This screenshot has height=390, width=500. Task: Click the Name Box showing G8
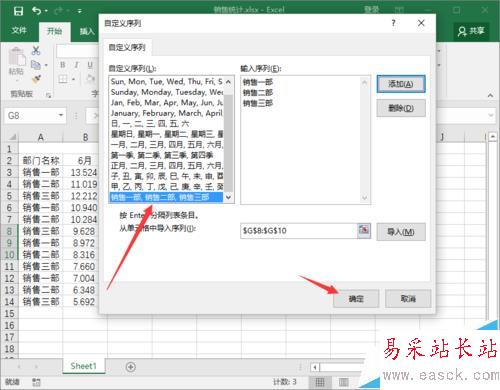(31, 116)
